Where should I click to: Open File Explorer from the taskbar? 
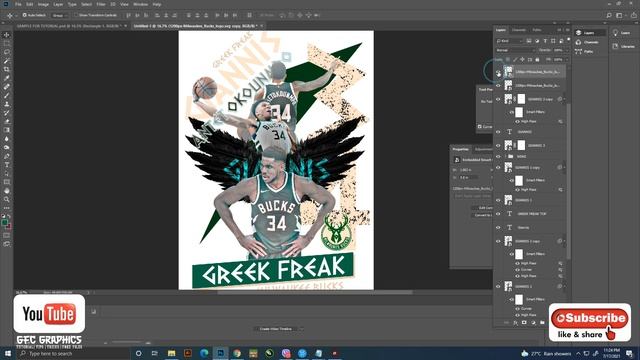coord(171,353)
